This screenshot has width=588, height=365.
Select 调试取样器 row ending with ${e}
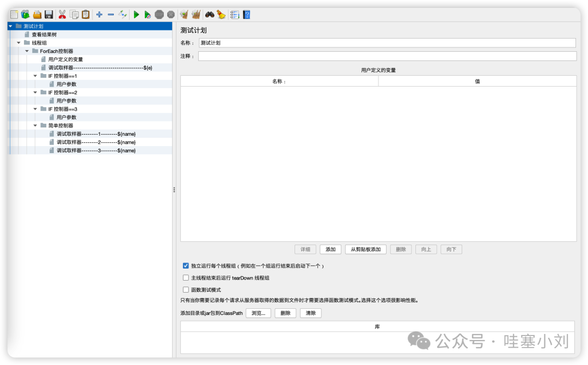[x=90, y=68]
